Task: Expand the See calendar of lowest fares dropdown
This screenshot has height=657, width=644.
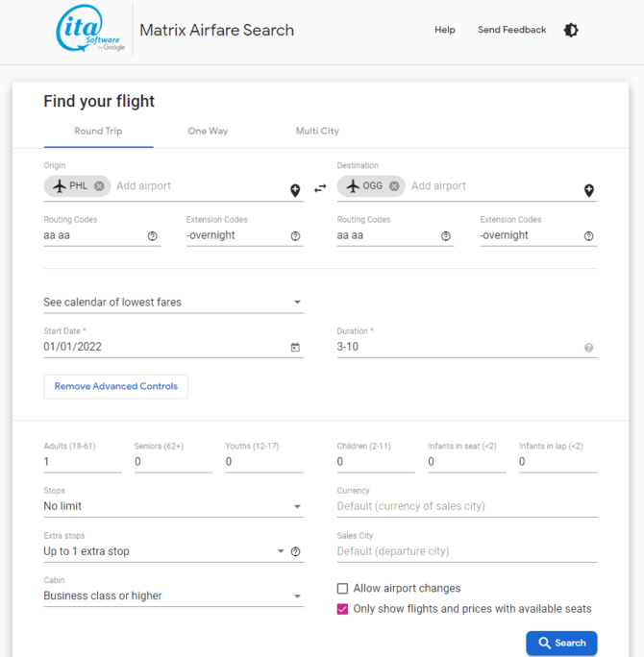Action: tap(173, 303)
